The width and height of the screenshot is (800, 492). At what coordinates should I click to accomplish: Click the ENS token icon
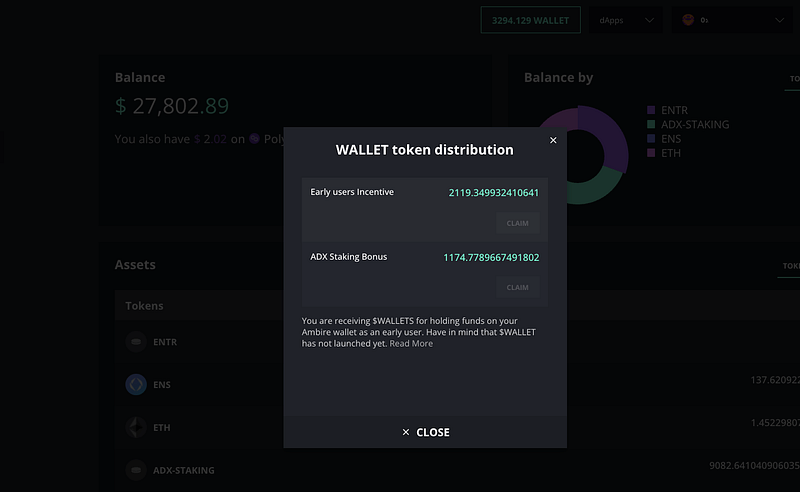point(136,384)
